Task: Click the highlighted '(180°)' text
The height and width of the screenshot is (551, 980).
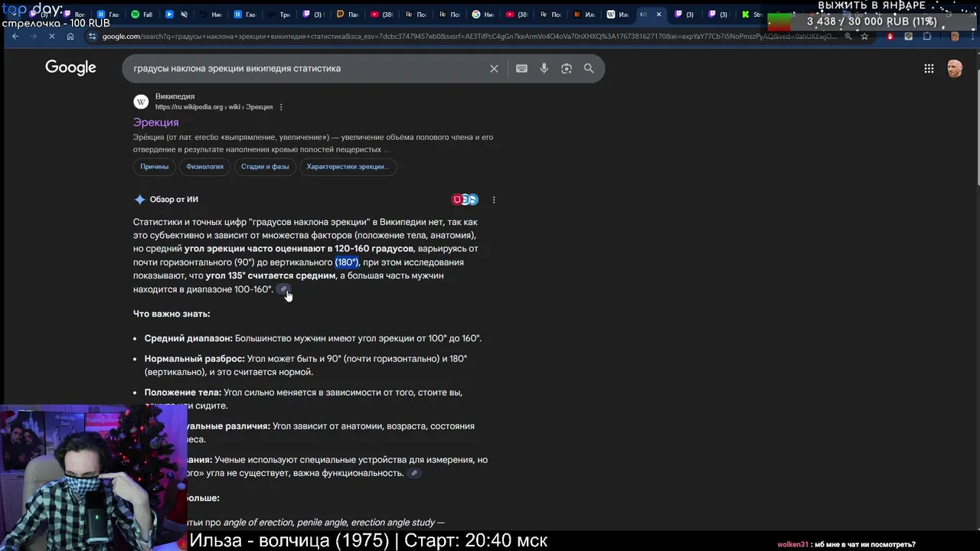Action: point(346,262)
